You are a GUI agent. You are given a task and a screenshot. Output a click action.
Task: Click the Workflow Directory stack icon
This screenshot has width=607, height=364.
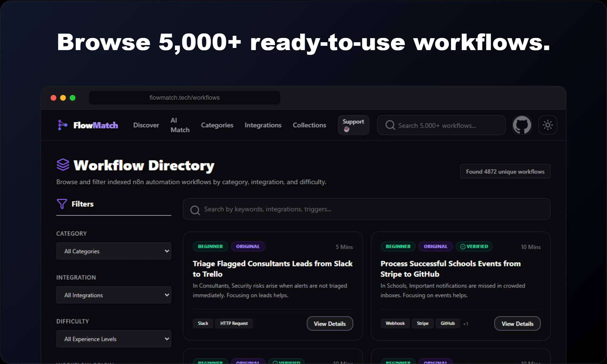(63, 165)
